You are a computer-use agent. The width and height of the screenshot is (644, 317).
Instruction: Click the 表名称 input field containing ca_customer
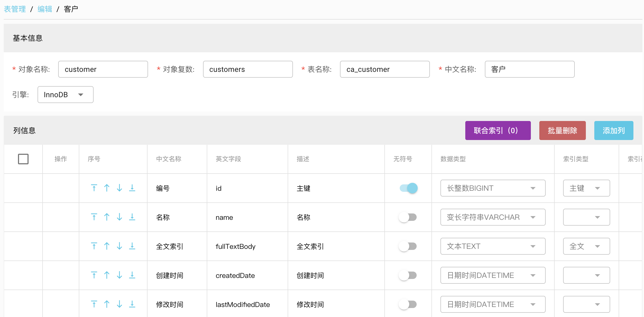point(385,69)
